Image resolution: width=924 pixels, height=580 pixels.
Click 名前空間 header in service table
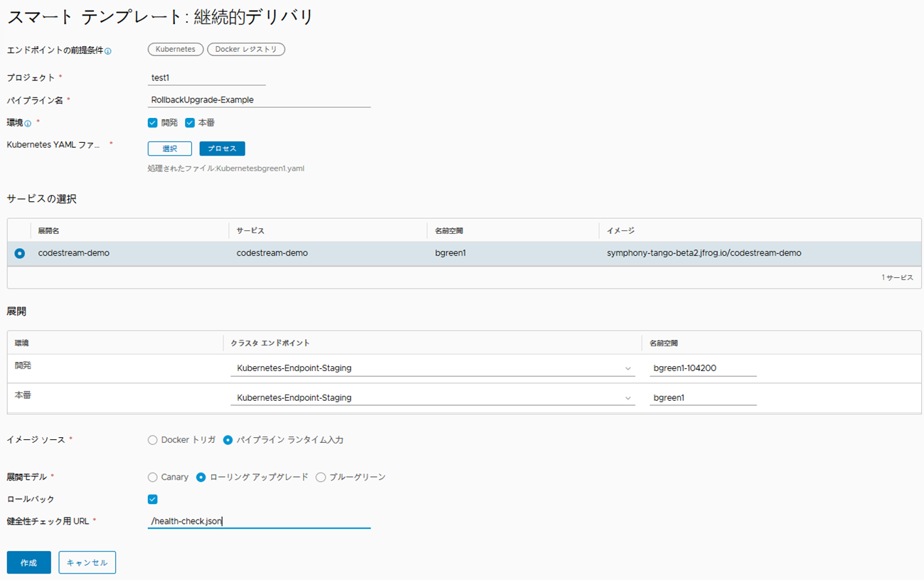coord(450,231)
